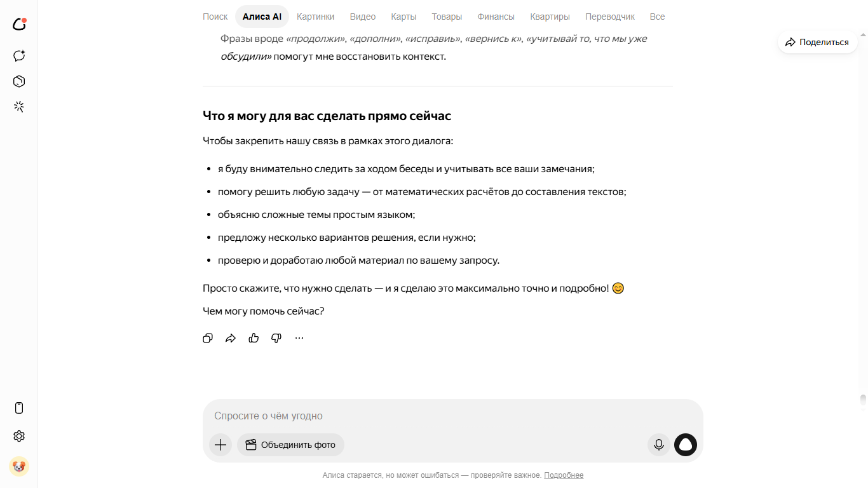
Task: Open the plus attachment menu
Action: coord(220,445)
